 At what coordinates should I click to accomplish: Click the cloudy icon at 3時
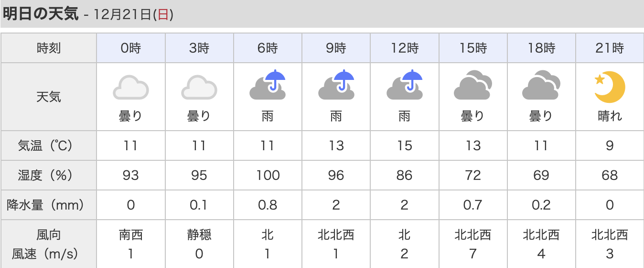pos(199,87)
